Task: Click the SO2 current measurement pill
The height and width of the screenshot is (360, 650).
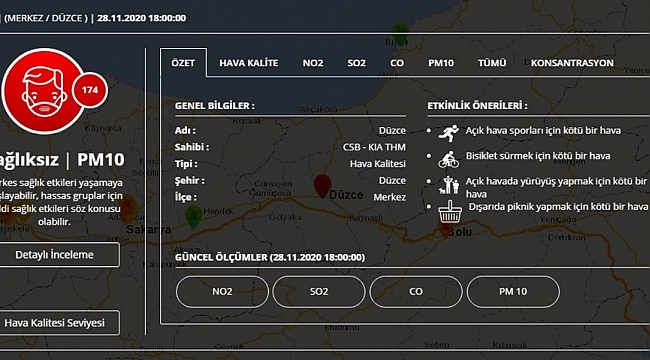Action: 319,292
